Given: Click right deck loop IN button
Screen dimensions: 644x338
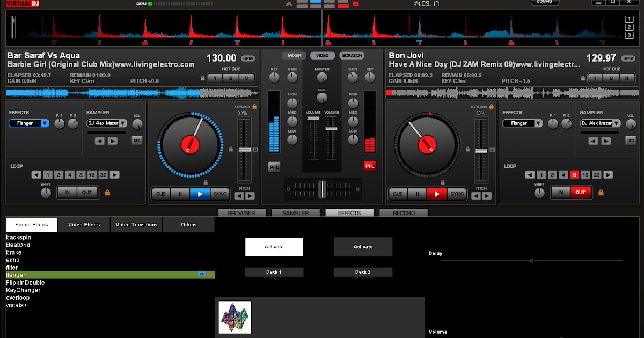Looking at the screenshot, I should click(561, 192).
